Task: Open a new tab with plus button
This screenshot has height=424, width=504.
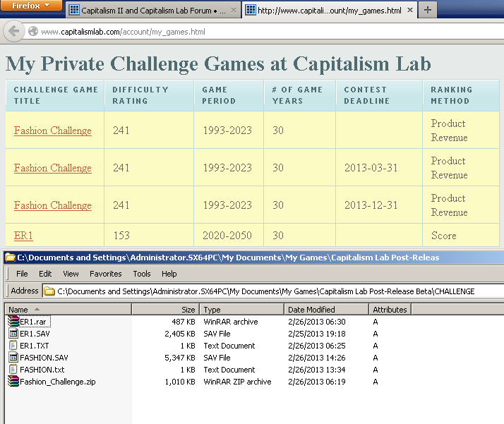Action: 428,10
